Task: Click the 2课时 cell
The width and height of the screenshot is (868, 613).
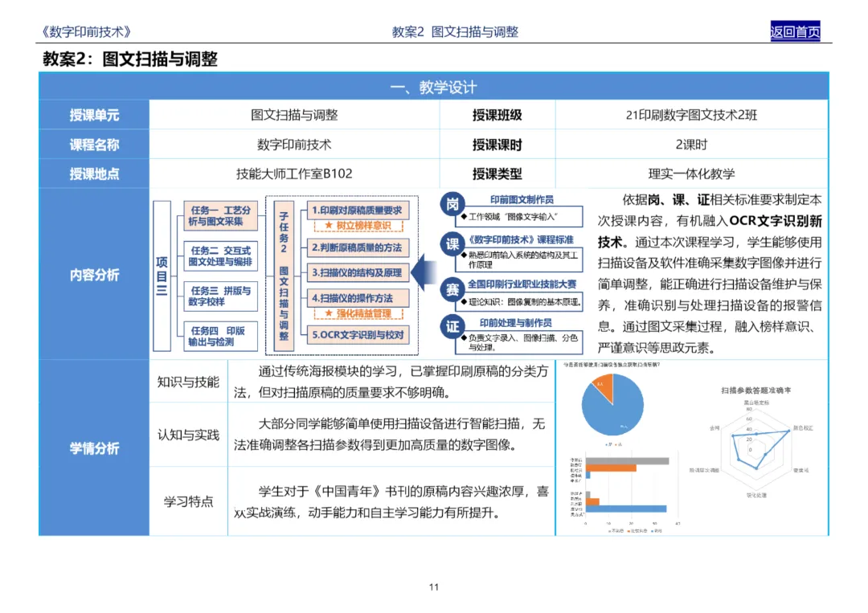Action: (x=691, y=145)
